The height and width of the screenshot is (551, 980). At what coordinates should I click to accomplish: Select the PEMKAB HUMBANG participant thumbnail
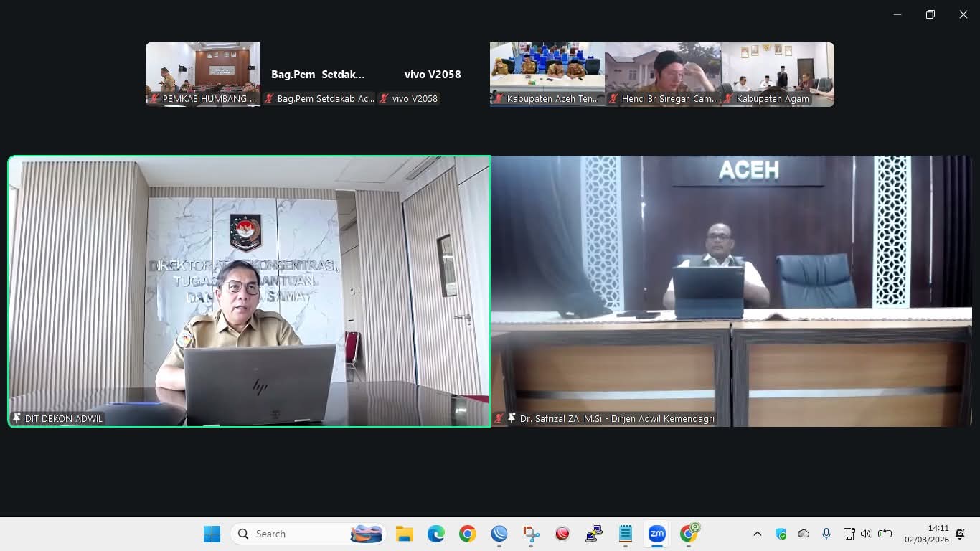tap(203, 74)
